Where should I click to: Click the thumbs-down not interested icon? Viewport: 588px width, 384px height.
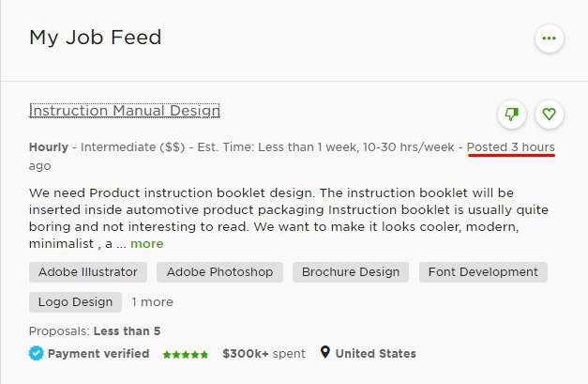click(511, 115)
